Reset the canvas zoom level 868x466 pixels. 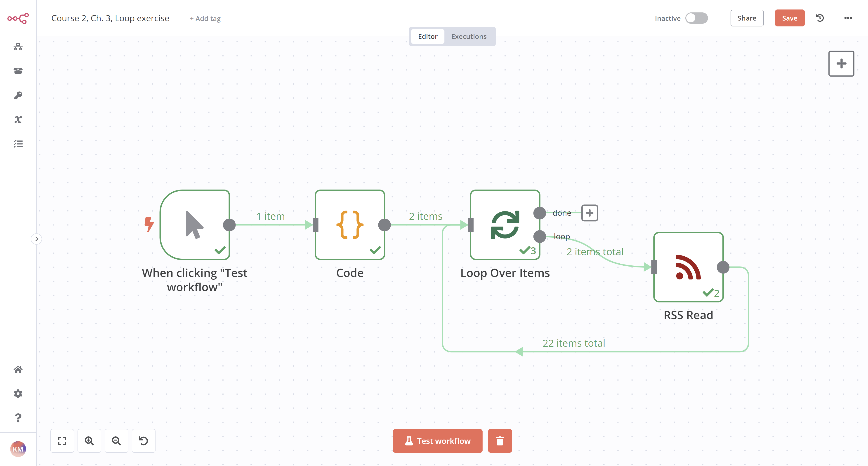[143, 441]
